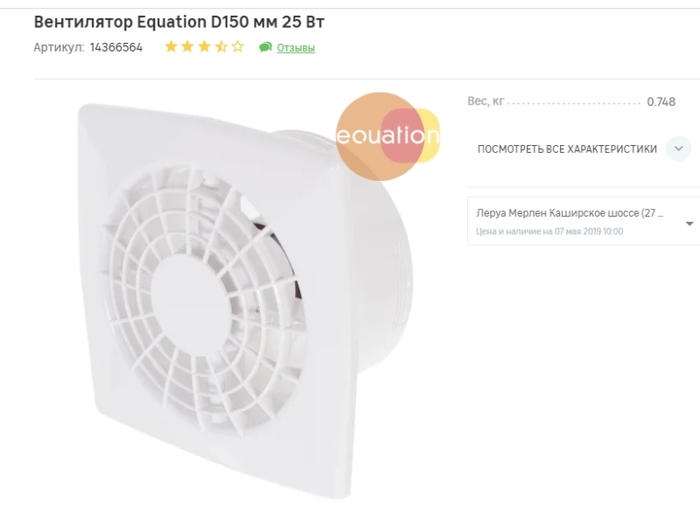Set rating with the third star

(x=204, y=47)
